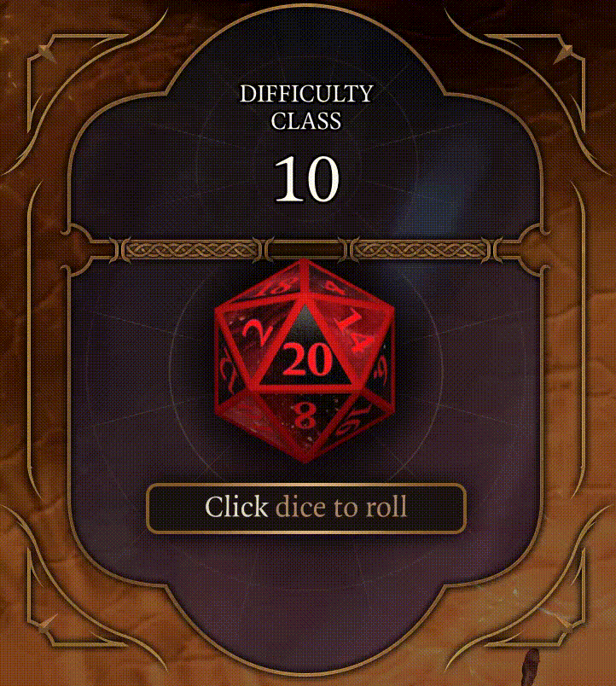Screen dimensions: 616x686
Task: Click the word CLASS in heading
Action: coord(305,121)
